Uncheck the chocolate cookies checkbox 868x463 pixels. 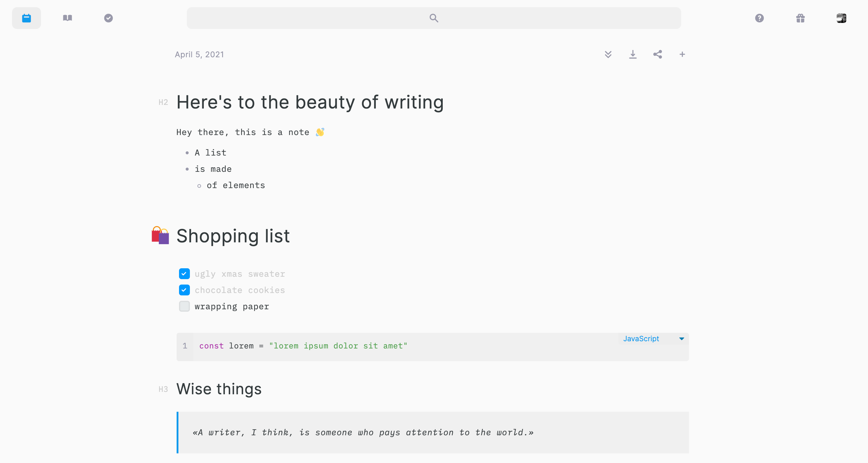point(184,290)
